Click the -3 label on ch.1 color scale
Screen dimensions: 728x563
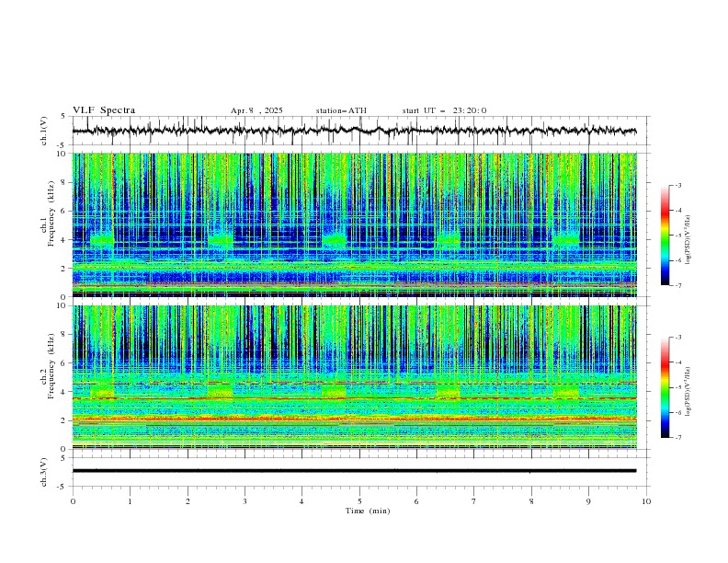pyautogui.click(x=678, y=185)
